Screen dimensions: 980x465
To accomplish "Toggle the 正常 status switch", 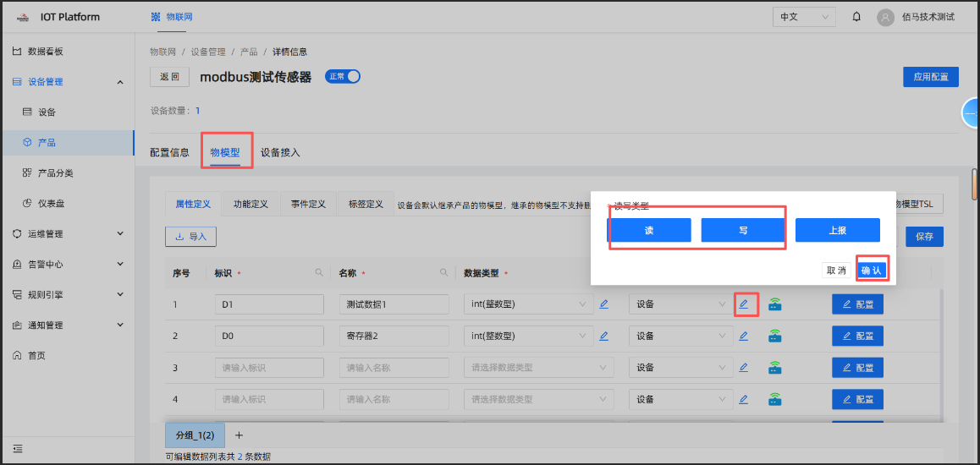I will coord(343,76).
